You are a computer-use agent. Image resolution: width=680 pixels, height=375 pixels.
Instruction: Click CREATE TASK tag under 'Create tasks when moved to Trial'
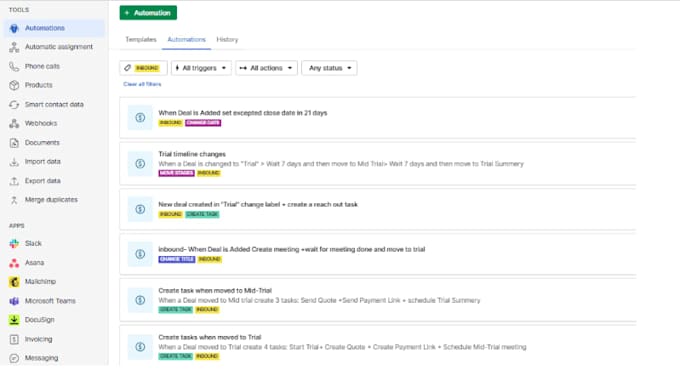coord(176,356)
